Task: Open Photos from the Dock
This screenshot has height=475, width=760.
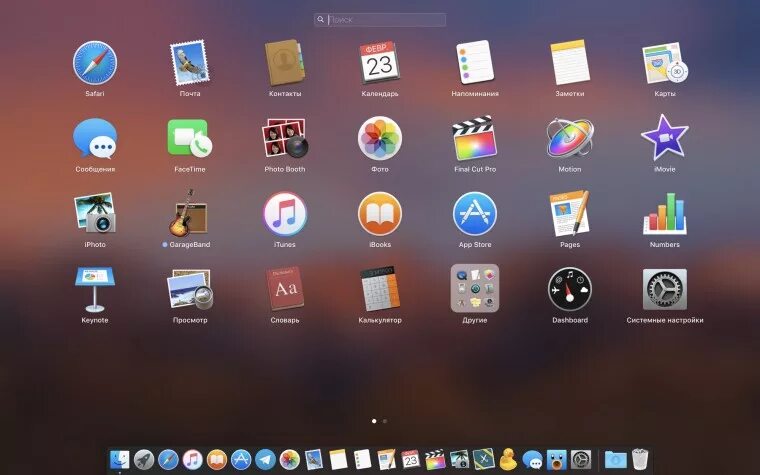Action: (x=289, y=459)
